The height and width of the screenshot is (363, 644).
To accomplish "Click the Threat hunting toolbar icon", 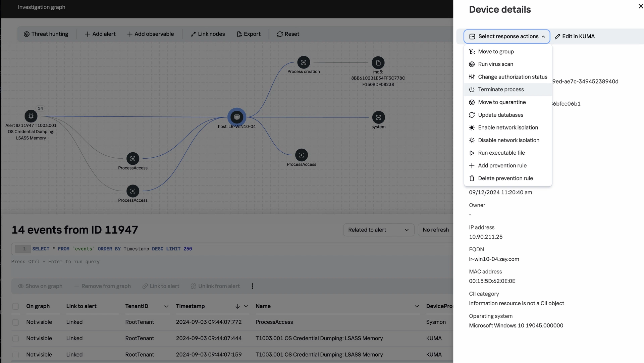I will click(x=27, y=34).
